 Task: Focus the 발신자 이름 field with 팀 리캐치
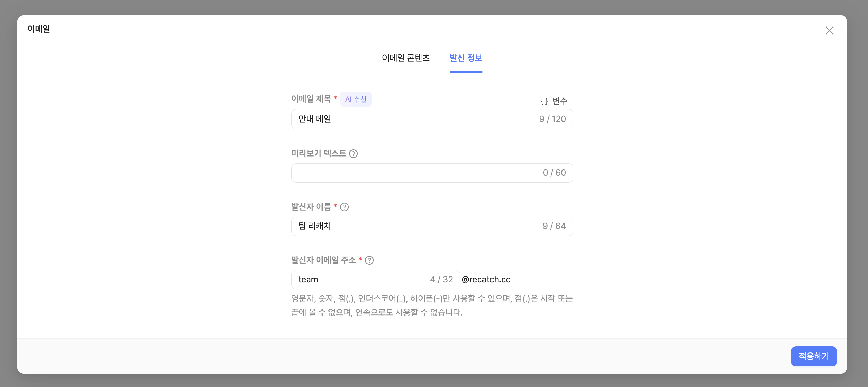(x=411, y=226)
